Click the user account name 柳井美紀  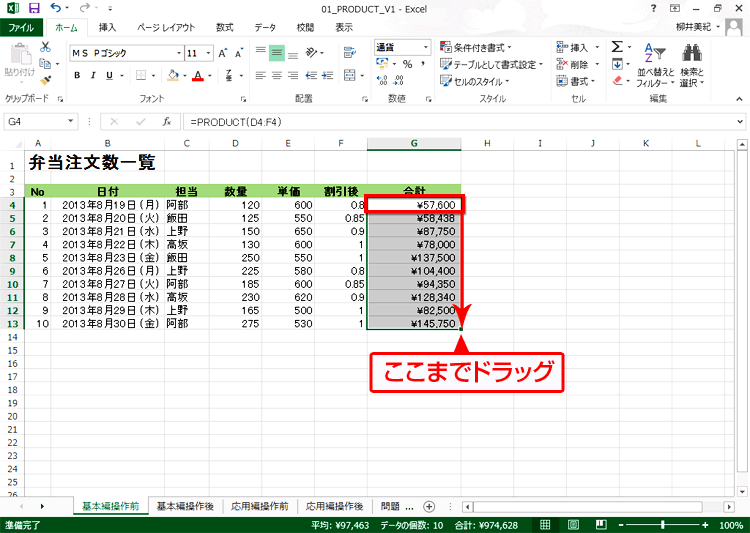(693, 27)
